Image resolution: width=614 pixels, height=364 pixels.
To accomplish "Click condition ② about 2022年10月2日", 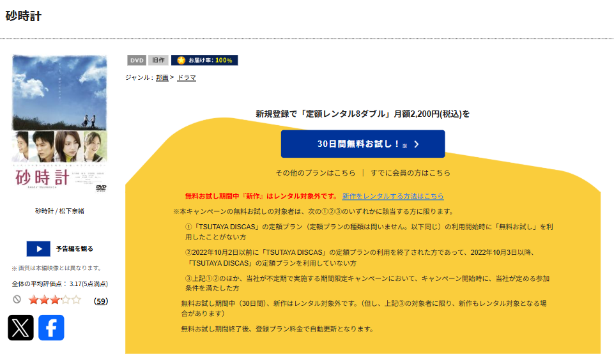I will pyautogui.click(x=360, y=257).
